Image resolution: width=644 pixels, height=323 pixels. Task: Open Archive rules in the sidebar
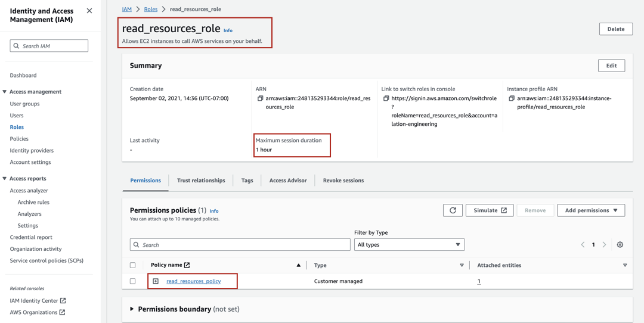click(33, 203)
